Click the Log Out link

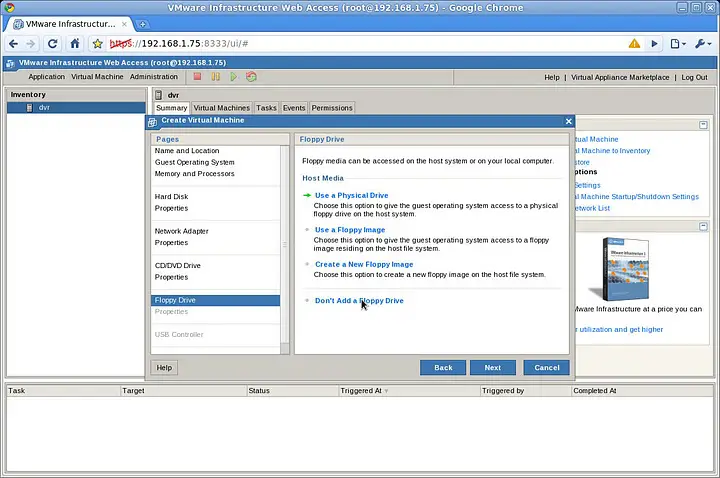click(x=694, y=78)
